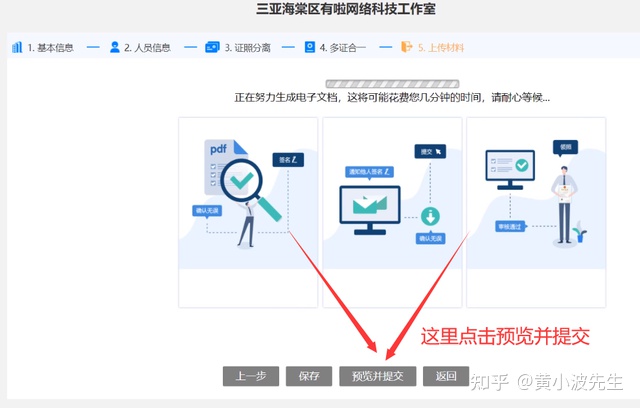Click the message 正在努力生成电子文档
This screenshot has width=640, height=408.
tap(392, 98)
